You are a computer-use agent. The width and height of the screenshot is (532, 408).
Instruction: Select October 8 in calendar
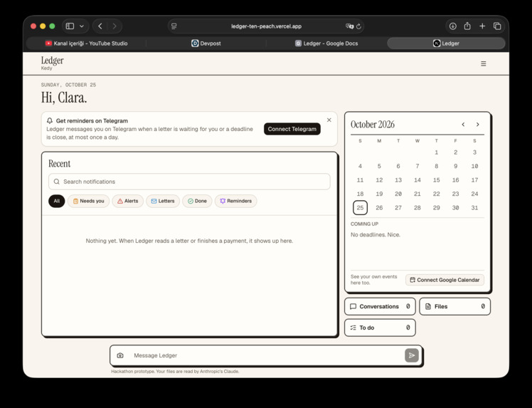pos(436,166)
